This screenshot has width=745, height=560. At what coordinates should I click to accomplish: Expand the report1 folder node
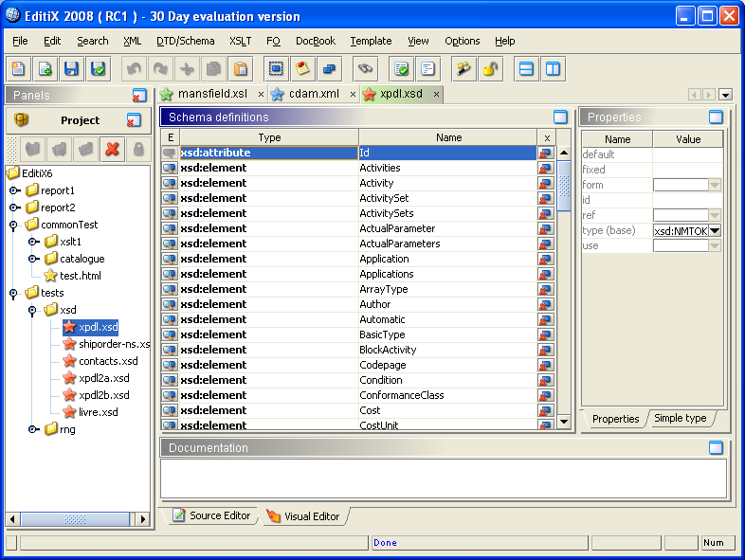pos(15,190)
